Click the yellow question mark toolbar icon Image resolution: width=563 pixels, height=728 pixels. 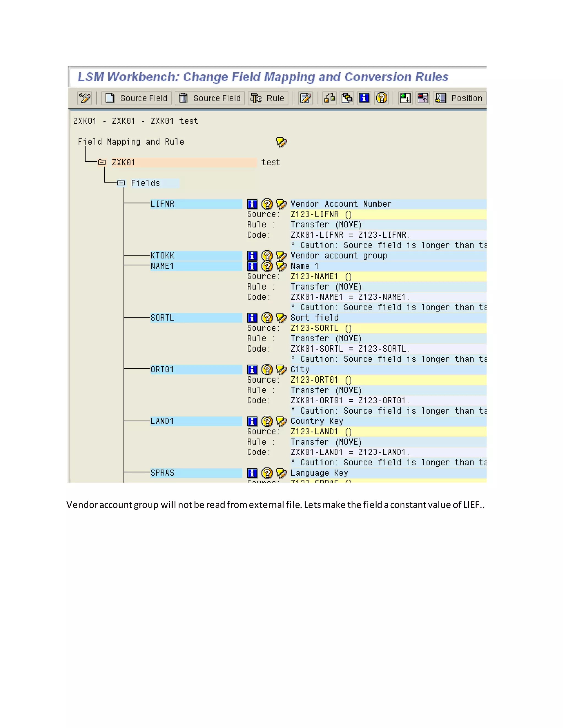coord(382,98)
